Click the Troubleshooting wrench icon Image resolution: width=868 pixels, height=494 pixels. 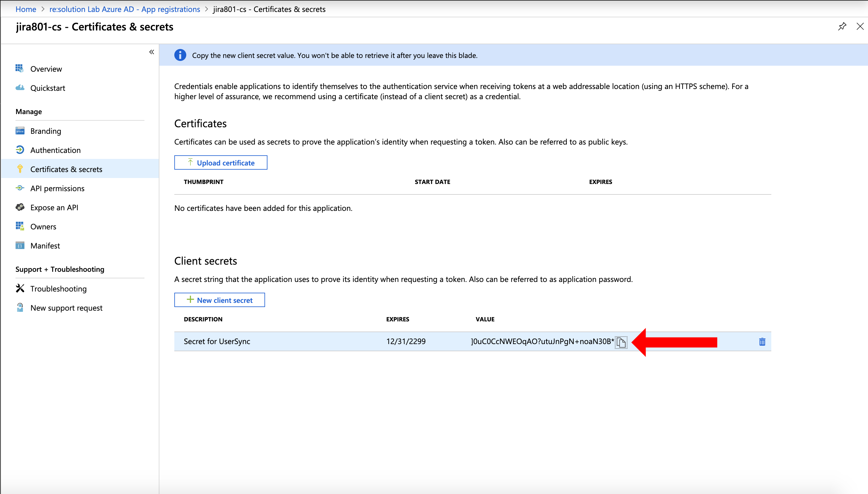(20, 288)
